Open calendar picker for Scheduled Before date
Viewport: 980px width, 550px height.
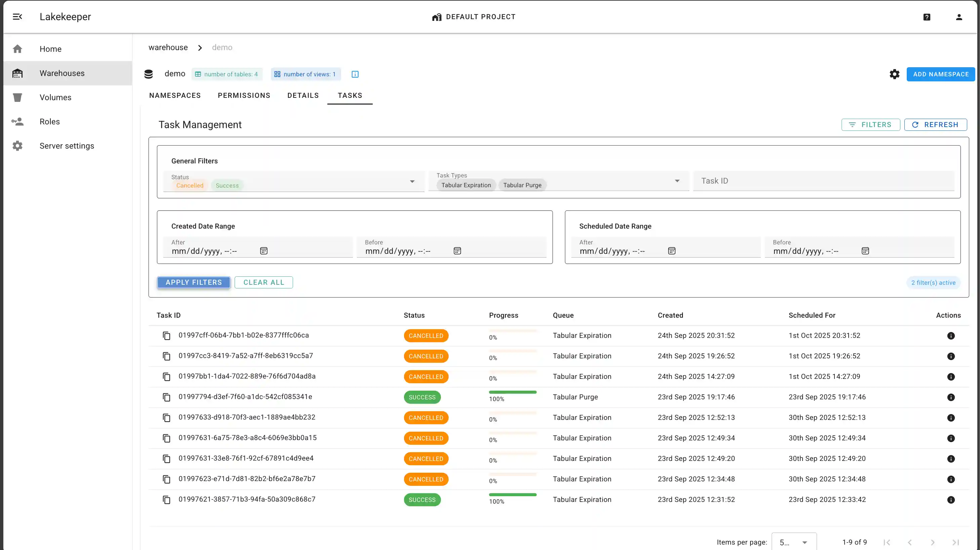click(865, 251)
